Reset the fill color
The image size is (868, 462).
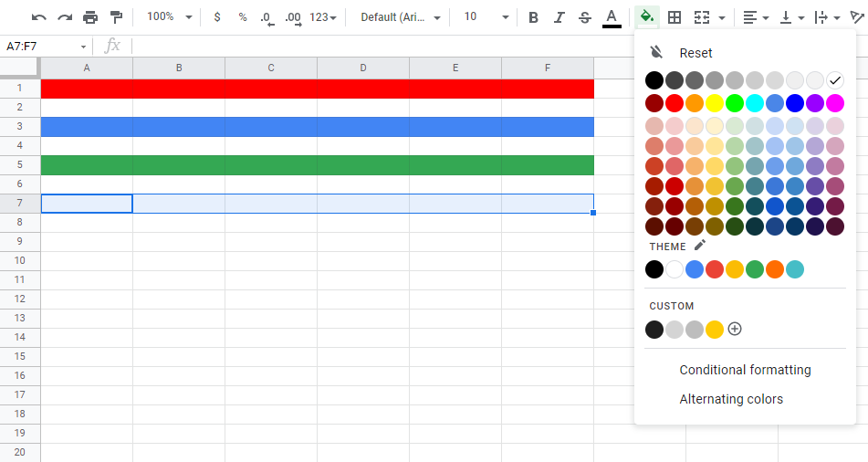coord(695,53)
